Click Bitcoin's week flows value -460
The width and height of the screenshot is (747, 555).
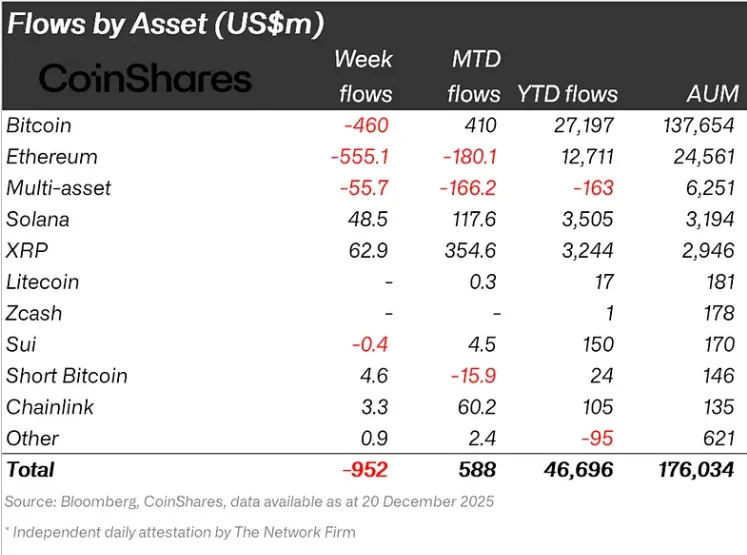pyautogui.click(x=363, y=126)
